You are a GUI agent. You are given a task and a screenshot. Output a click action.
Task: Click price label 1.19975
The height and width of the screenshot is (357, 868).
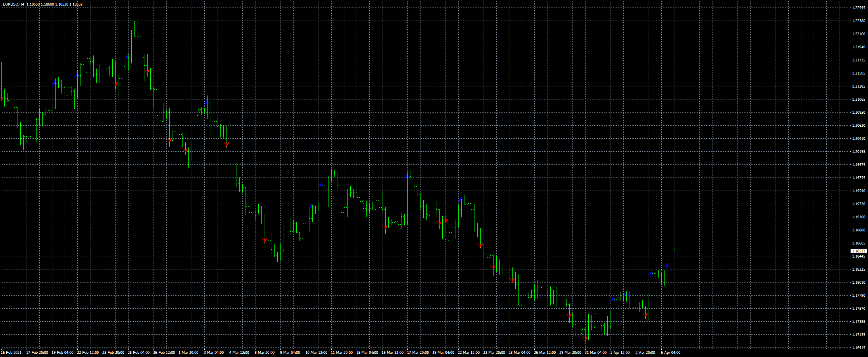pos(858,164)
